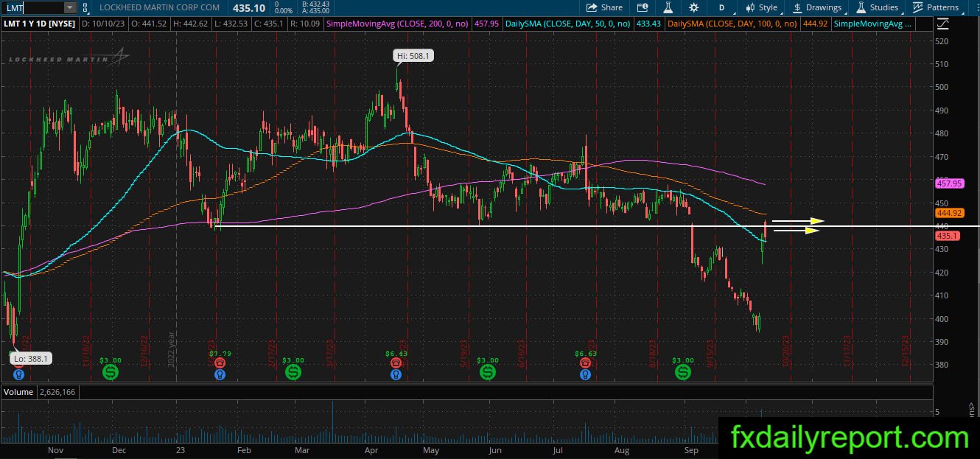
Task: Click the last price 435.10 in header
Action: [x=249, y=7]
